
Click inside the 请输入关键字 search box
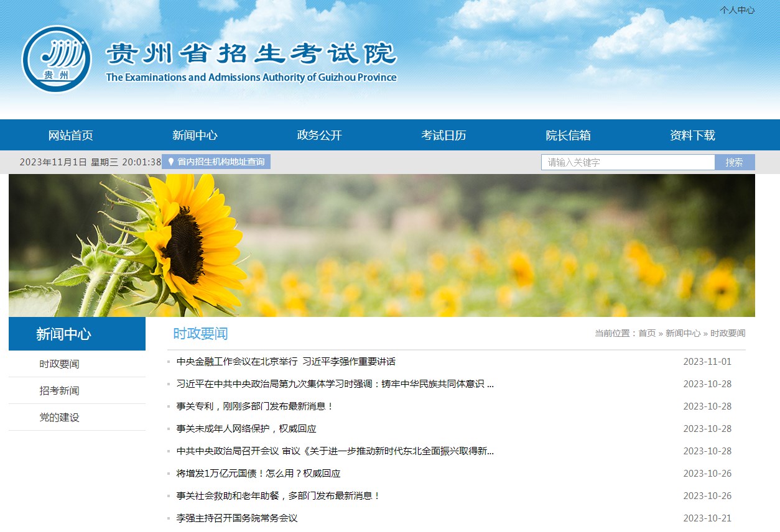pos(628,162)
